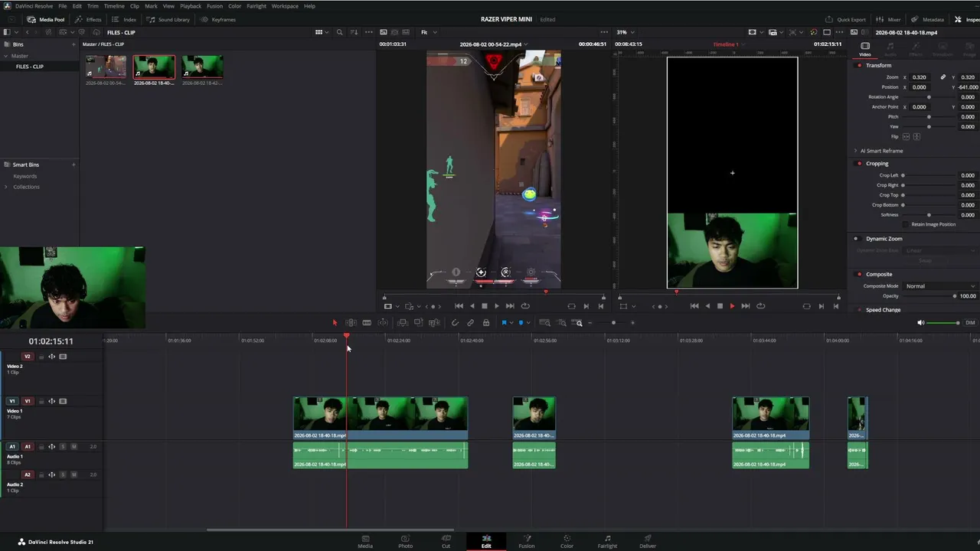Click the Overwrite Clip toolbar icon

(419, 323)
